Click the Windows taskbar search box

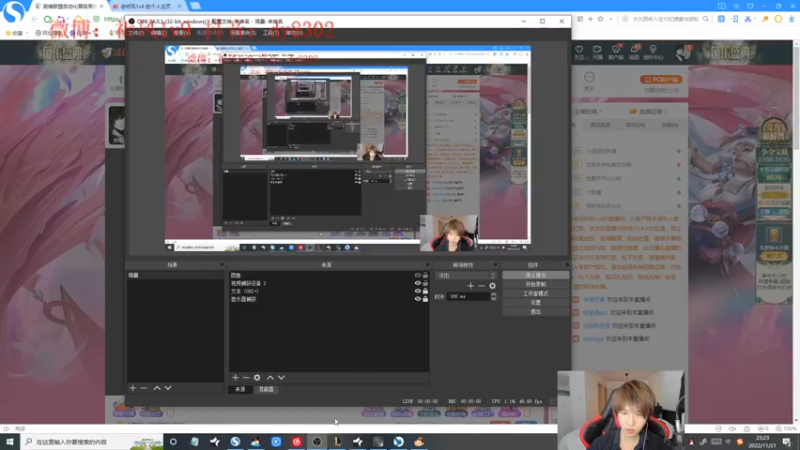[x=92, y=442]
